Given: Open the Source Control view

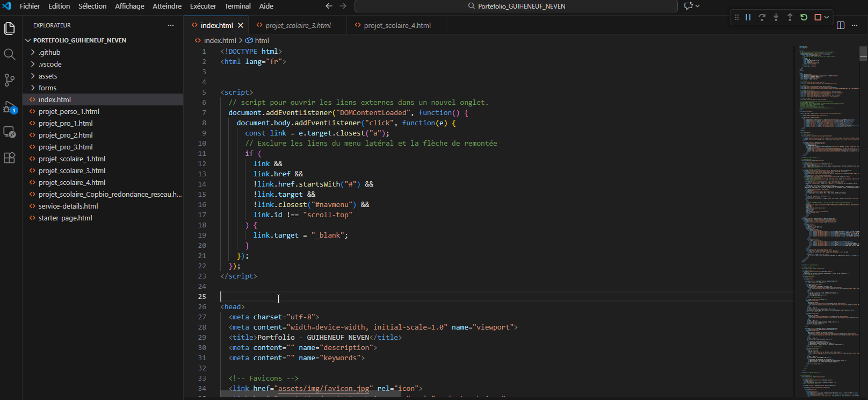Looking at the screenshot, I should pos(9,80).
